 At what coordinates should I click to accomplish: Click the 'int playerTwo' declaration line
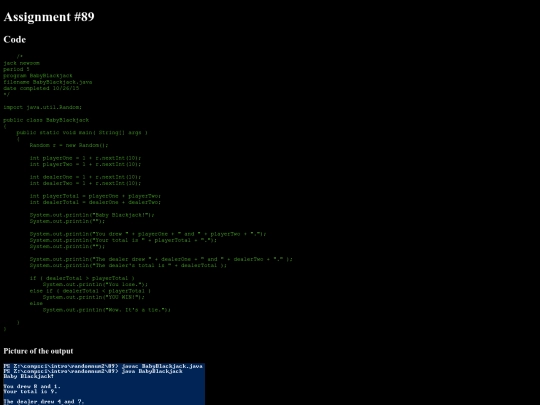[x=85, y=164]
